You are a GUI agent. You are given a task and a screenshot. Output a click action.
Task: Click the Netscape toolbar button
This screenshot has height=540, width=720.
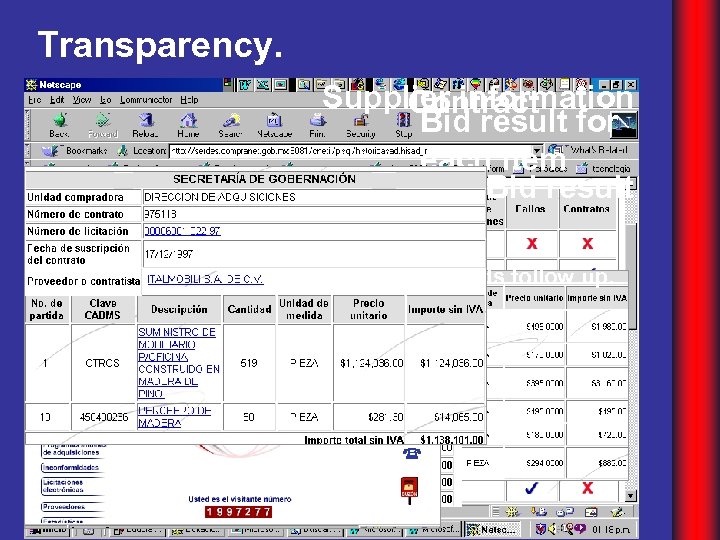point(275,125)
